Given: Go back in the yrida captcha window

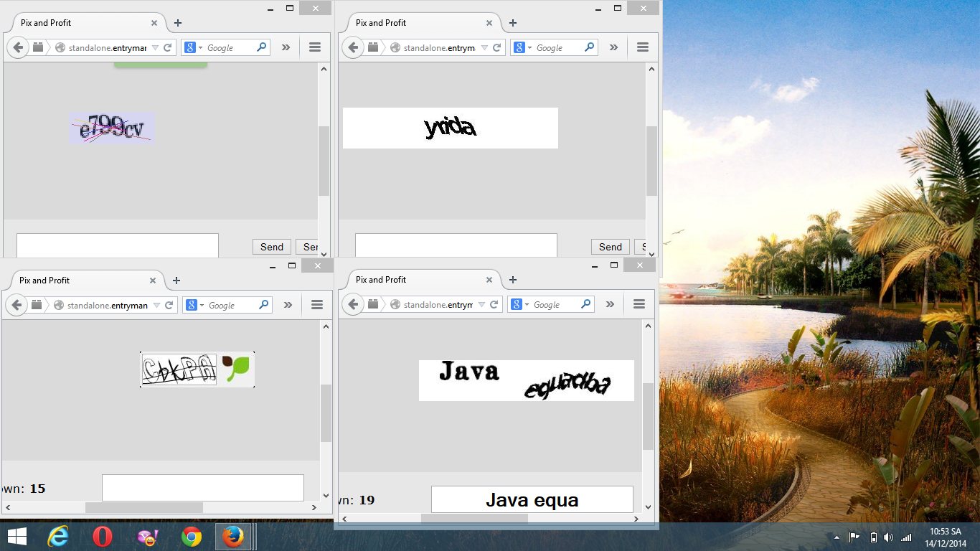Looking at the screenshot, I should (x=353, y=47).
